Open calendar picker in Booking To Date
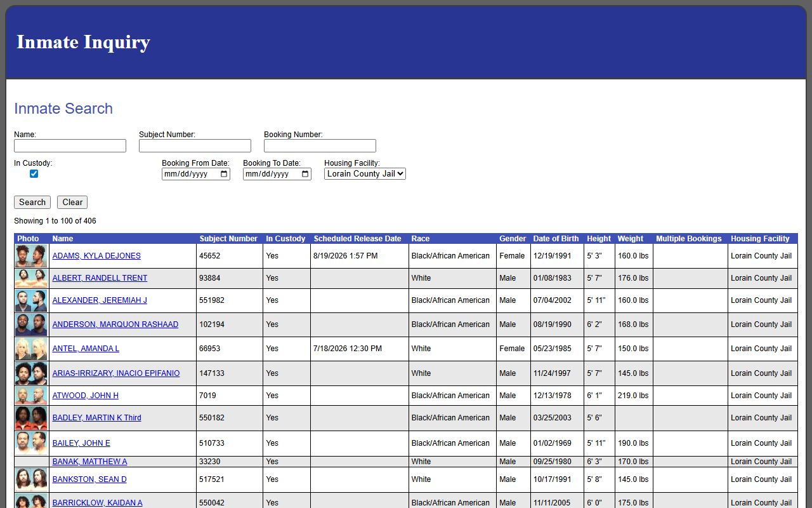Image resolution: width=812 pixels, height=508 pixels. tap(305, 174)
